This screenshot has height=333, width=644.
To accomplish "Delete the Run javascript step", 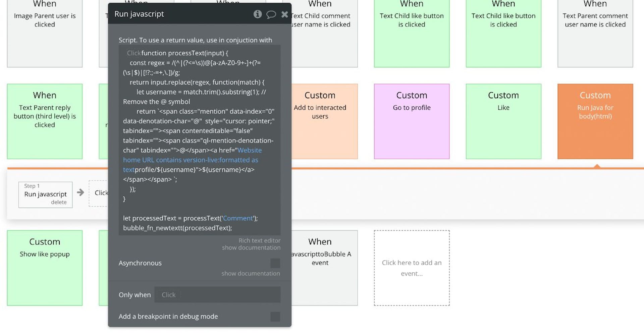I will (59, 202).
